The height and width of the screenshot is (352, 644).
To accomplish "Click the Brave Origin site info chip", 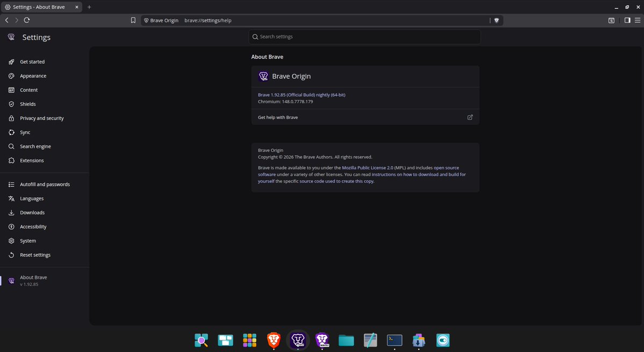I will point(161,20).
